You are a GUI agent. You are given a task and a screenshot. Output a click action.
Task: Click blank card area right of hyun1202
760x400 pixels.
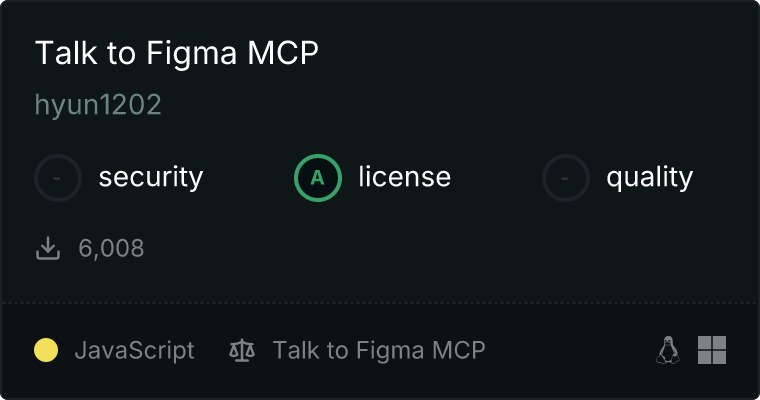click(x=450, y=105)
